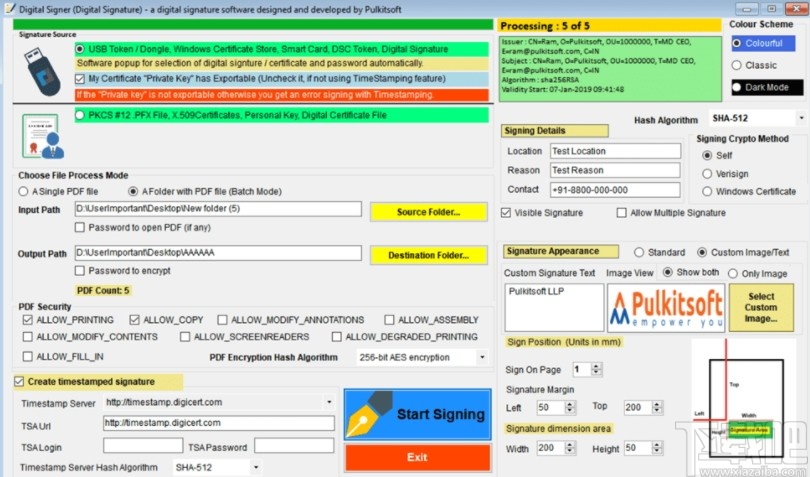Enable ALLOW_ASSEMBLY permission
Screen dimensions: 810x477
click(390, 320)
